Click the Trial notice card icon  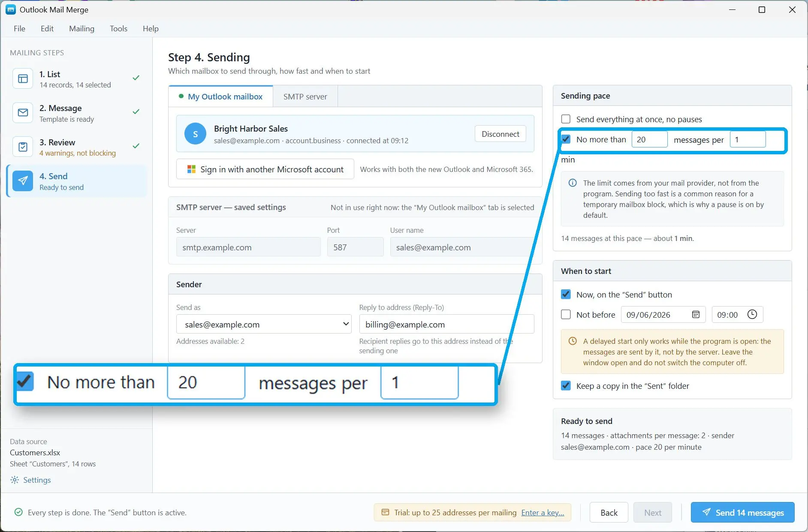click(386, 513)
